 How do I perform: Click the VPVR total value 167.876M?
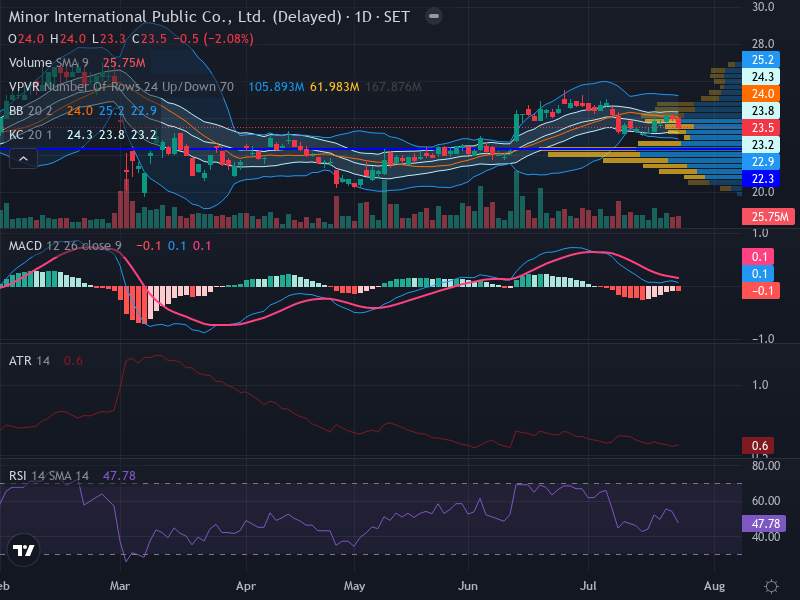(x=393, y=87)
